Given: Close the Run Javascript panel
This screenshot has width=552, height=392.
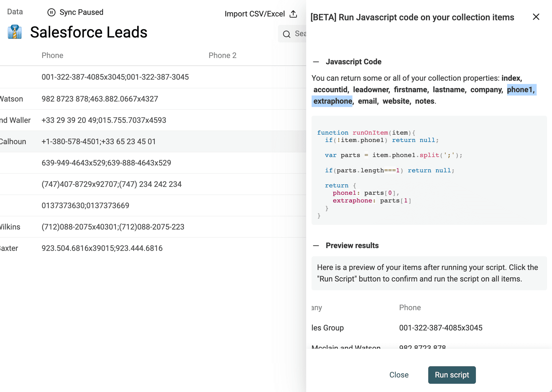Looking at the screenshot, I should tap(536, 17).
